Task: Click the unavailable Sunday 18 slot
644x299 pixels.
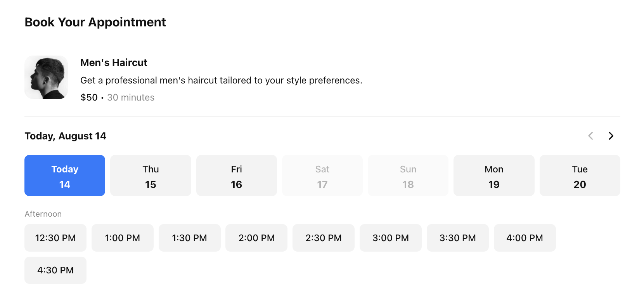Action: click(x=408, y=176)
